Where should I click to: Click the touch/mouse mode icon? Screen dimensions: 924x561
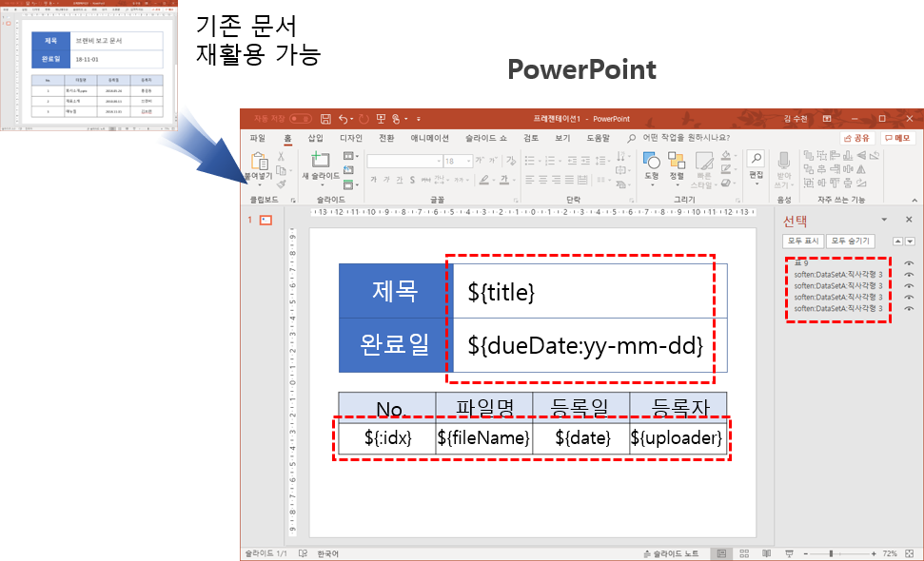pos(396,119)
